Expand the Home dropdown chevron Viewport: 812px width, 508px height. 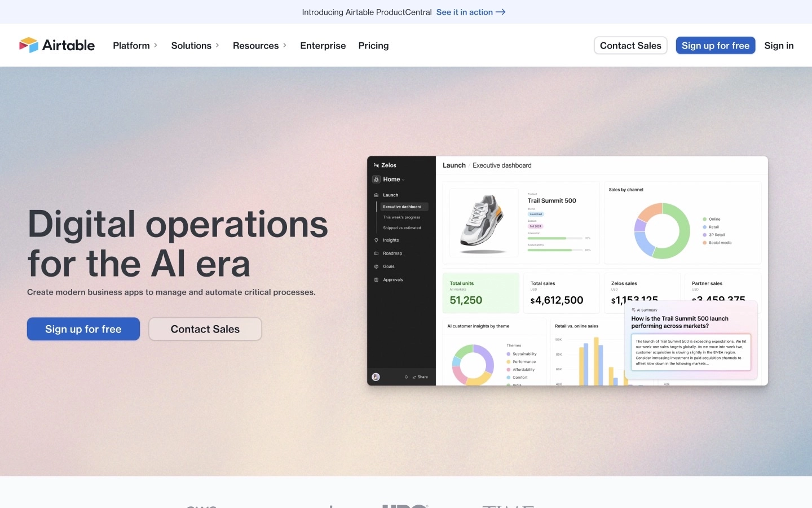(x=403, y=180)
